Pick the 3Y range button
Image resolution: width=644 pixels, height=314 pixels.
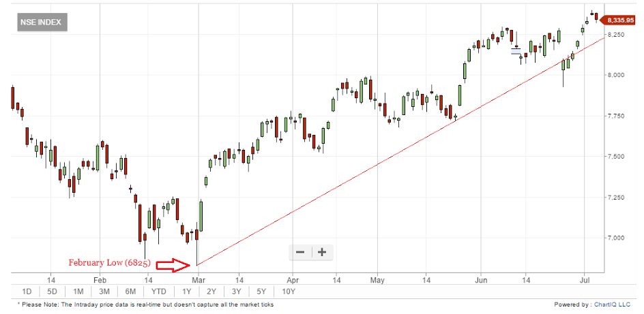(237, 292)
